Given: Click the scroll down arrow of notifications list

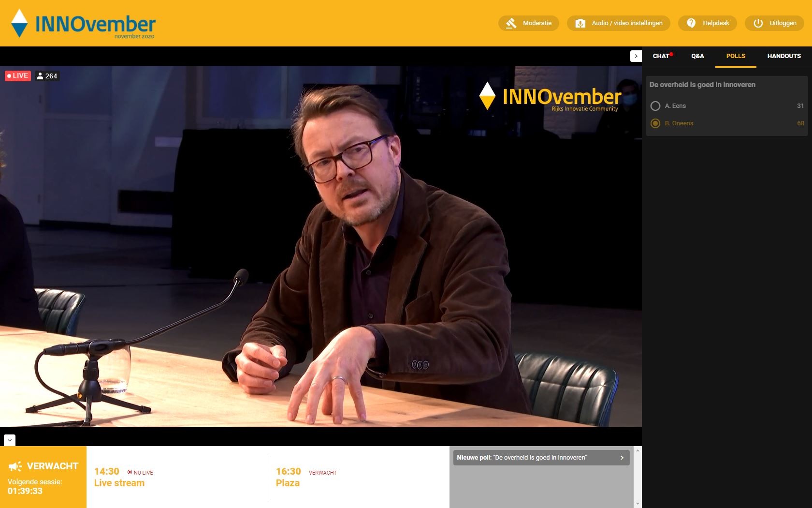Looking at the screenshot, I should point(638,504).
